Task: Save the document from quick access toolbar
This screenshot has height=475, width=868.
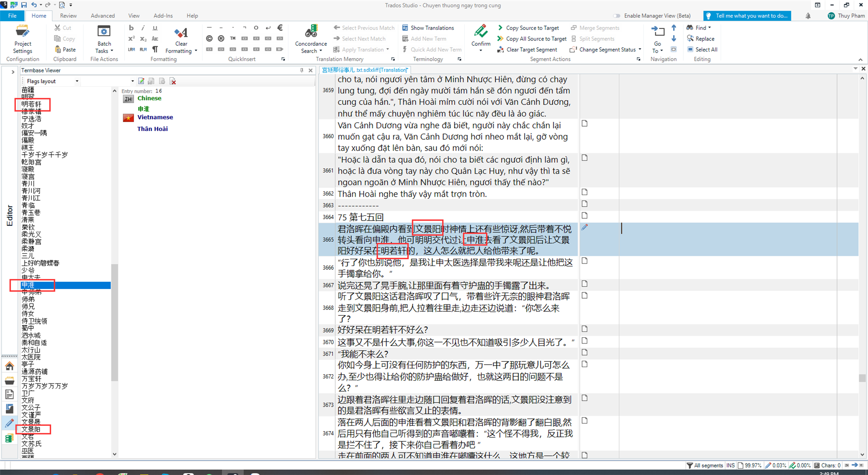Action: (23, 5)
